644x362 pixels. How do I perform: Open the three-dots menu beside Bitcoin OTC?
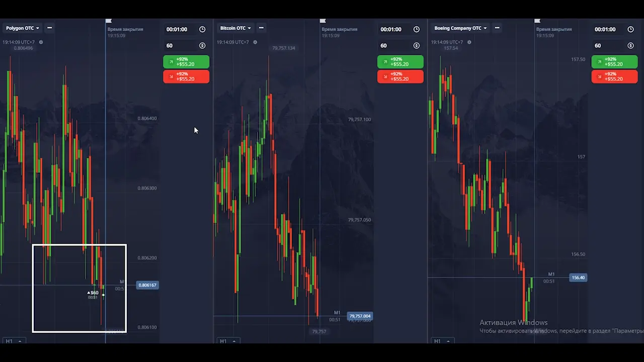click(261, 28)
